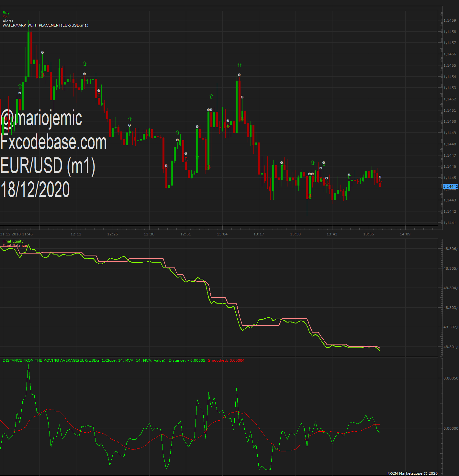459x476 pixels.
Task: Click the 13:43 time axis label
Action: click(x=332, y=234)
